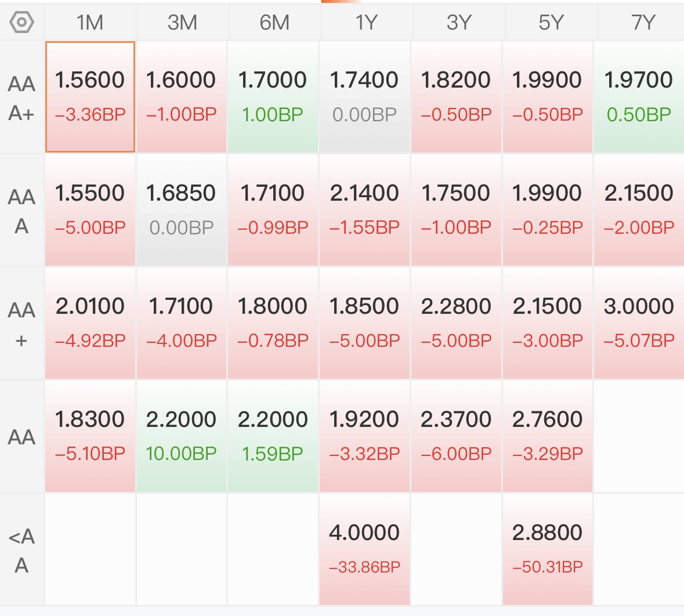Open the hexagon settings icon
Screen dimensions: 684x616
click(21, 22)
